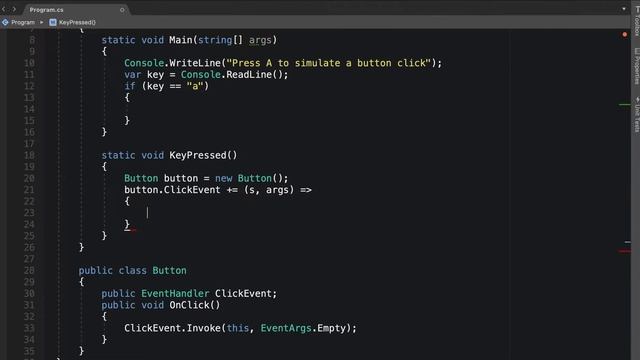Click the blue caret marker in scrollbar

pyautogui.click(x=627, y=242)
